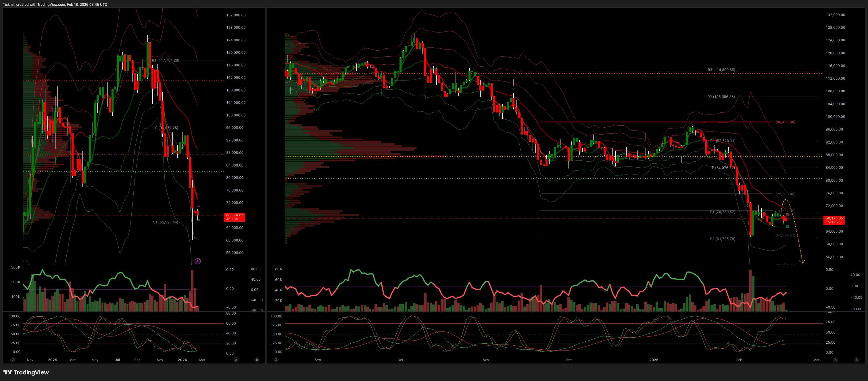Image resolution: width=868 pixels, height=381 pixels.
Task: Click the 2026 marker on the right chart time axis
Action: pos(654,360)
